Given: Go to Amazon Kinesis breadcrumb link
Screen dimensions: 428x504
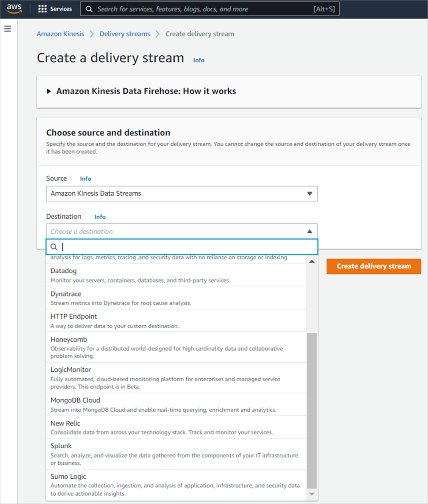Looking at the screenshot, I should click(x=61, y=34).
